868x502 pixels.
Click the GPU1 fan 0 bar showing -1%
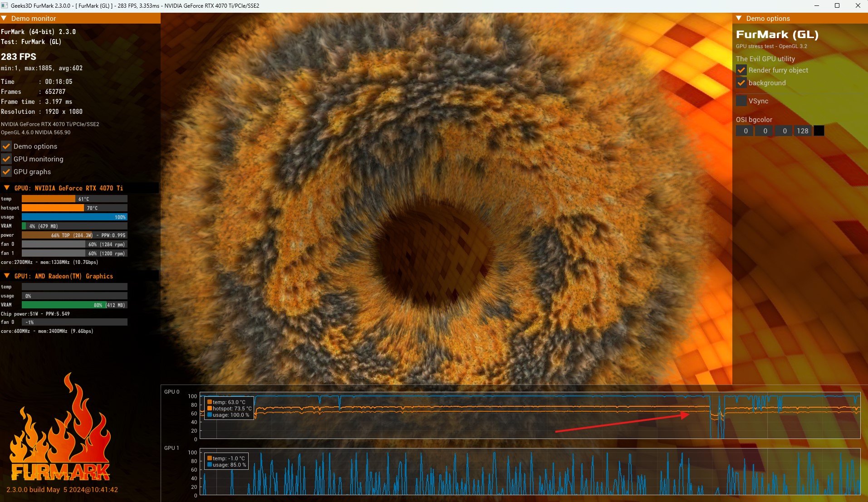pos(74,322)
